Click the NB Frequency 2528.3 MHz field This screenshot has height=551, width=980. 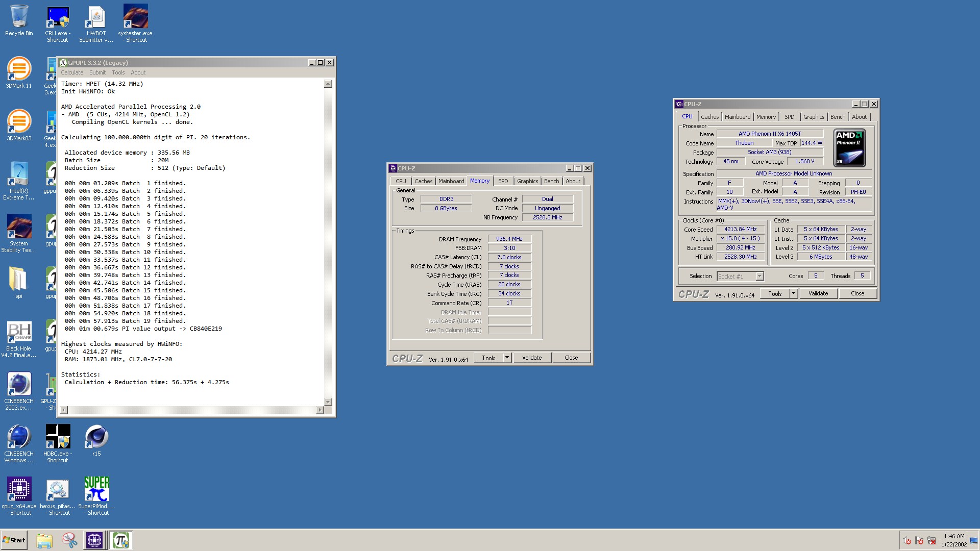point(547,217)
